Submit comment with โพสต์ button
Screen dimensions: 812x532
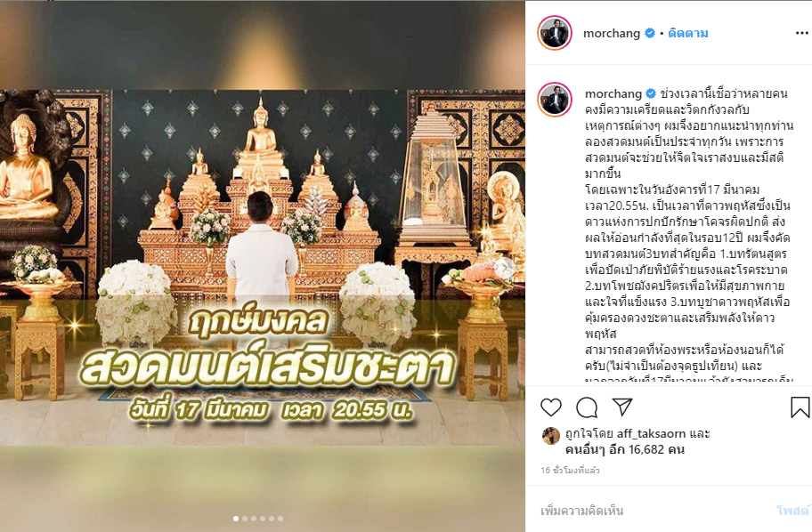[793, 511]
